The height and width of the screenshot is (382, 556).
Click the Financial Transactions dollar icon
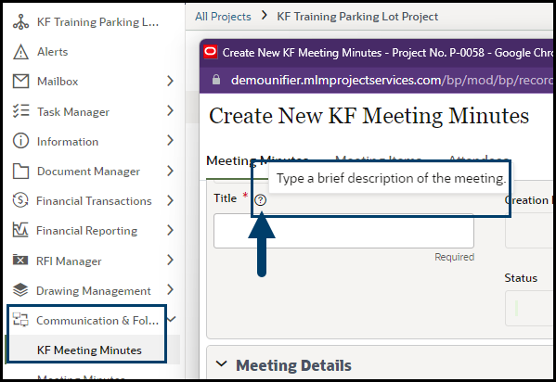tap(20, 200)
